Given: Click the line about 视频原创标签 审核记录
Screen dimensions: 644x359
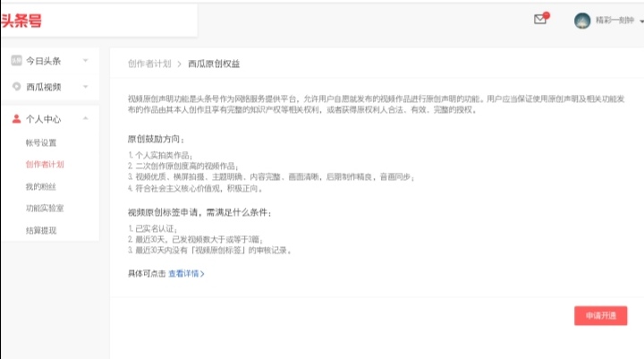Looking at the screenshot, I should [209, 250].
